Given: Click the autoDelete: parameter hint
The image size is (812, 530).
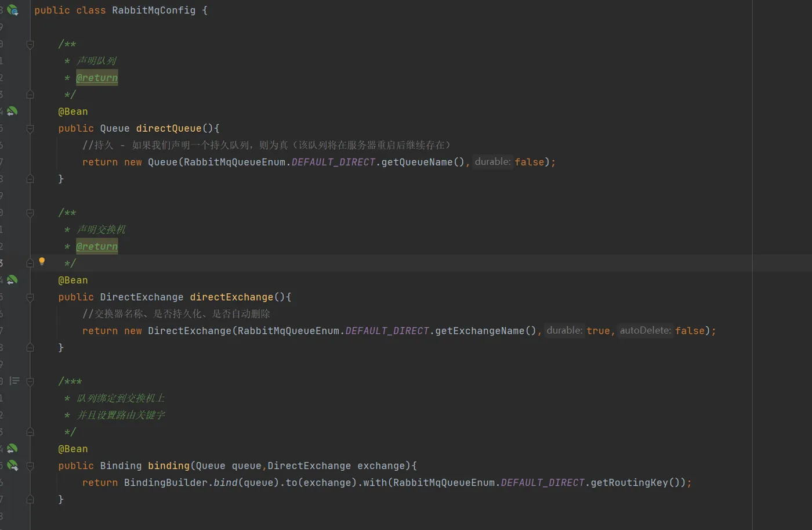Looking at the screenshot, I should (x=645, y=330).
